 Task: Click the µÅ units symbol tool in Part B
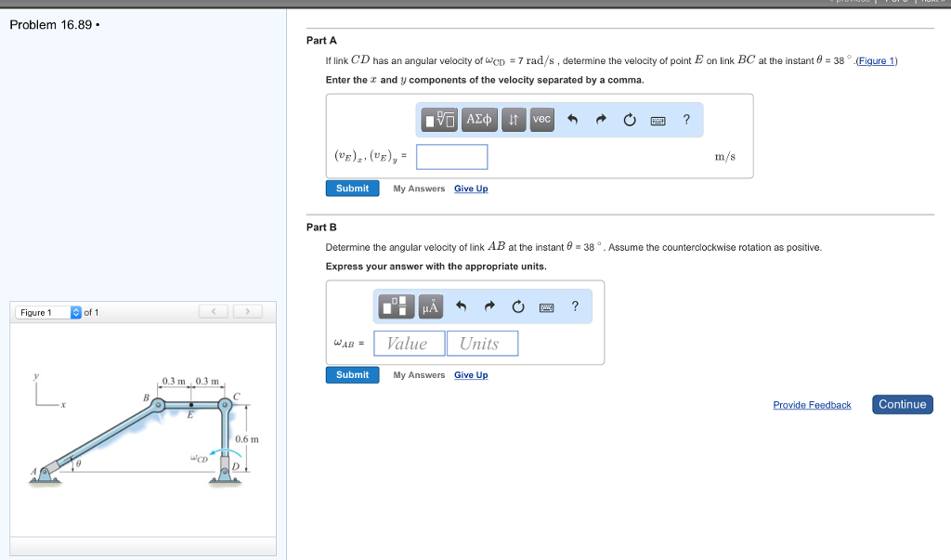coord(429,306)
